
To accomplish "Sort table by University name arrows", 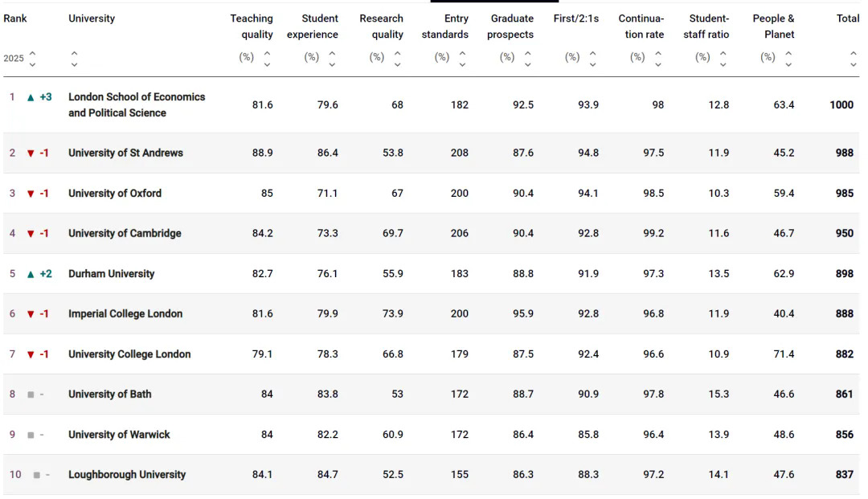I will 74,58.
